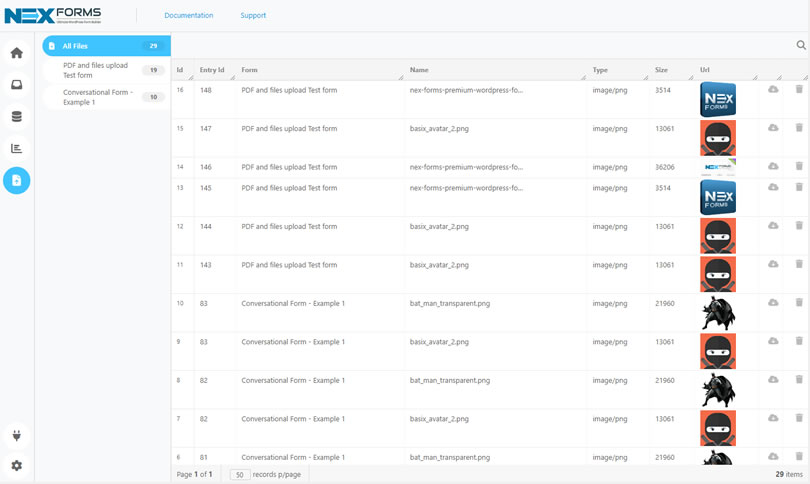Open the Support link
The height and width of the screenshot is (484, 810).
click(253, 15)
